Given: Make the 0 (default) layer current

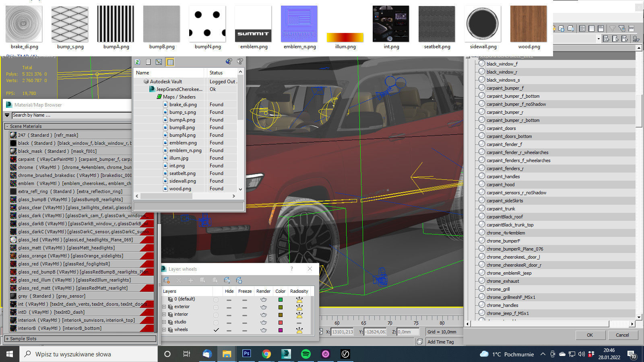Looking at the screenshot, I should [x=216, y=300].
